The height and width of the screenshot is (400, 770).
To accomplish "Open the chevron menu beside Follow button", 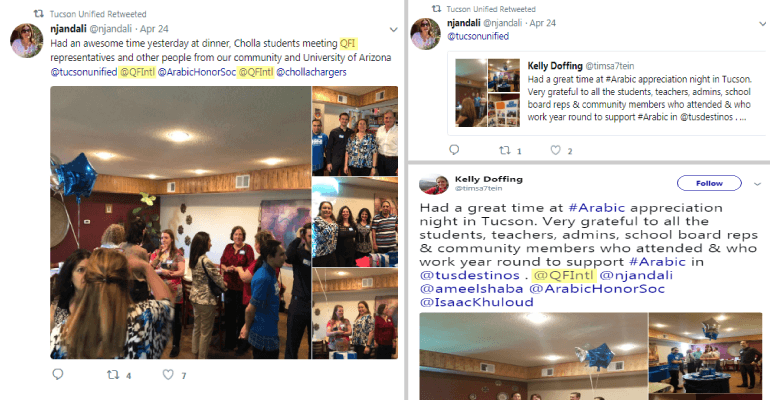I will coord(757,184).
